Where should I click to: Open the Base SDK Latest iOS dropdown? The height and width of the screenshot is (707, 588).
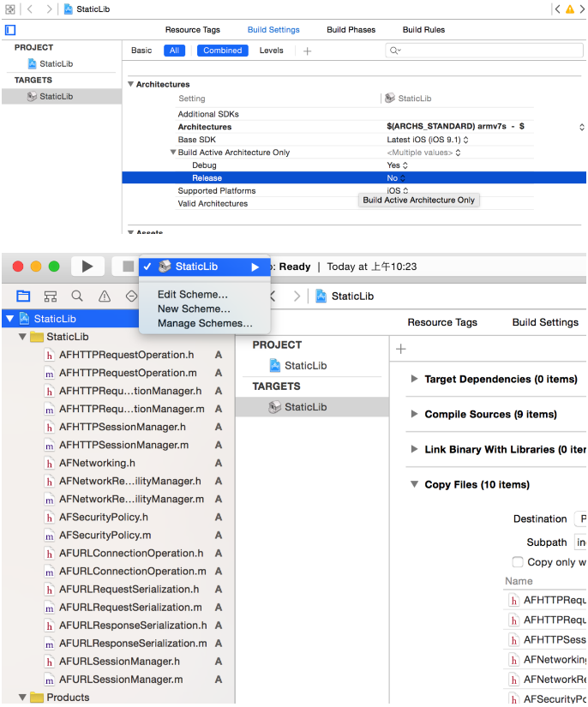(428, 140)
